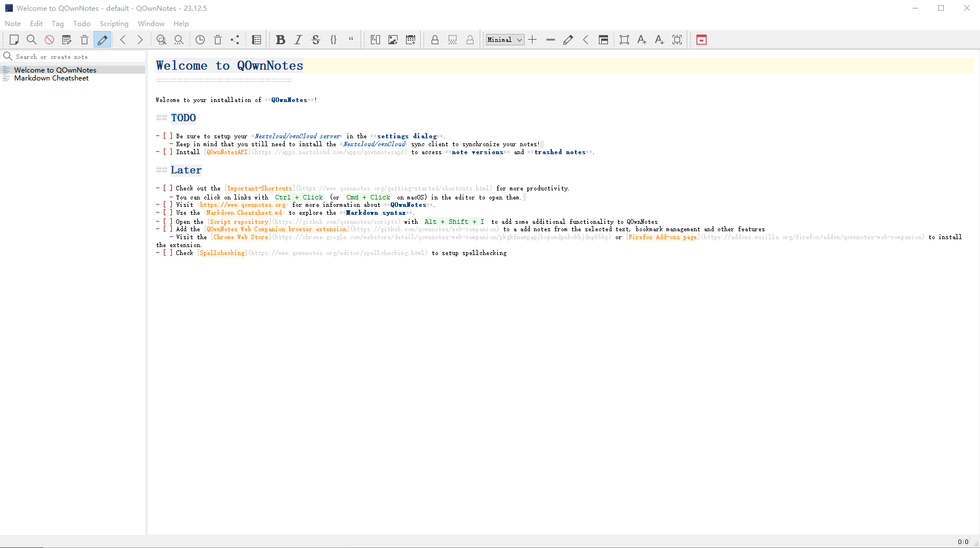The width and height of the screenshot is (980, 548).
Task: Click the Important-Shortcuts link in the note
Action: pyautogui.click(x=259, y=189)
